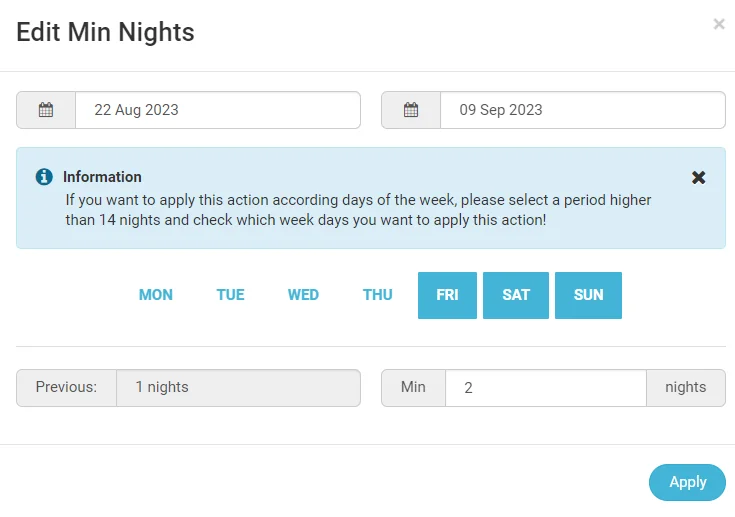Enable THU weekday
This screenshot has height=517, width=735.
378,295
